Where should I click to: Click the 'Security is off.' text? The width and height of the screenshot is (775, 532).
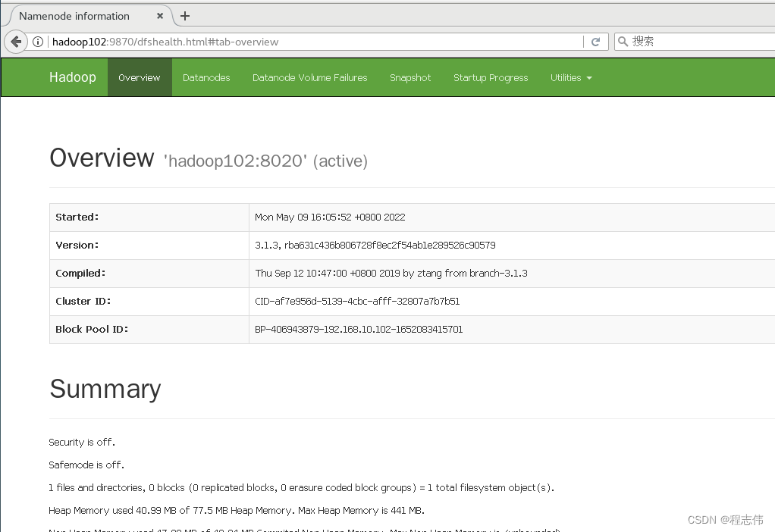point(82,442)
